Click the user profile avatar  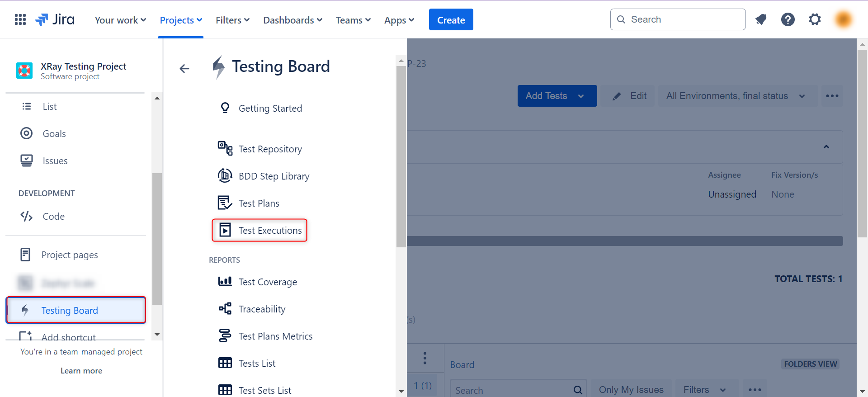point(843,19)
